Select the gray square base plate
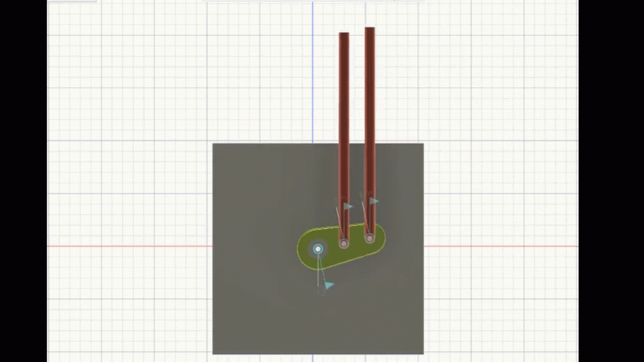 pyautogui.click(x=318, y=249)
